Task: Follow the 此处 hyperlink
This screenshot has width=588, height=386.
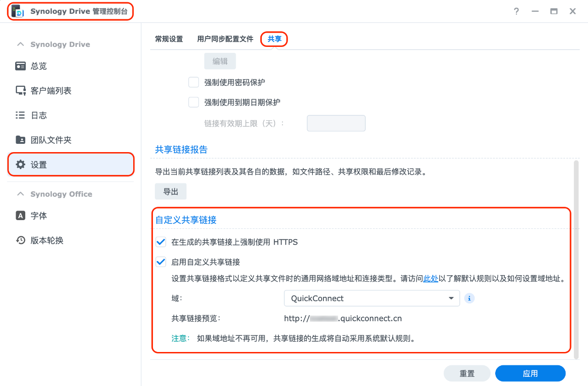Action: point(430,278)
